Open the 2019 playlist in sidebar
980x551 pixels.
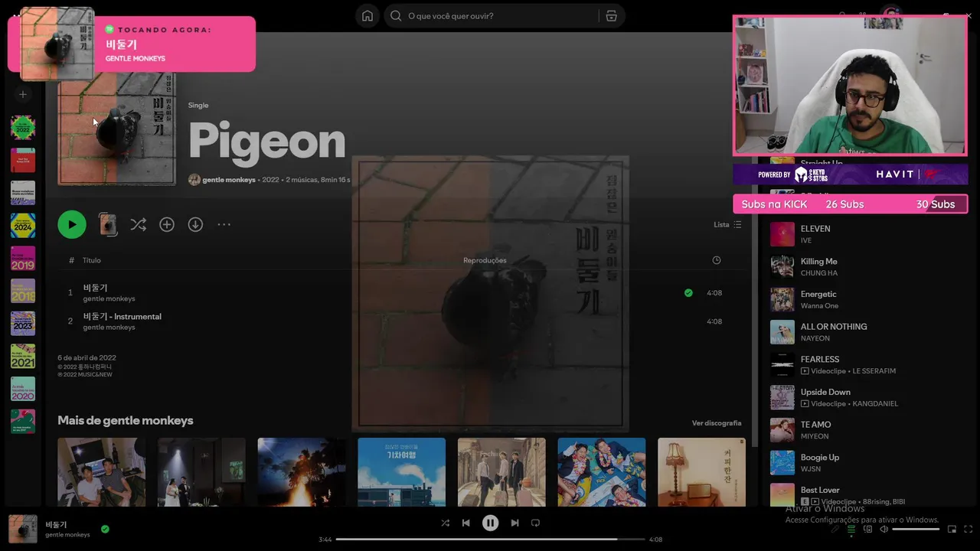(23, 258)
